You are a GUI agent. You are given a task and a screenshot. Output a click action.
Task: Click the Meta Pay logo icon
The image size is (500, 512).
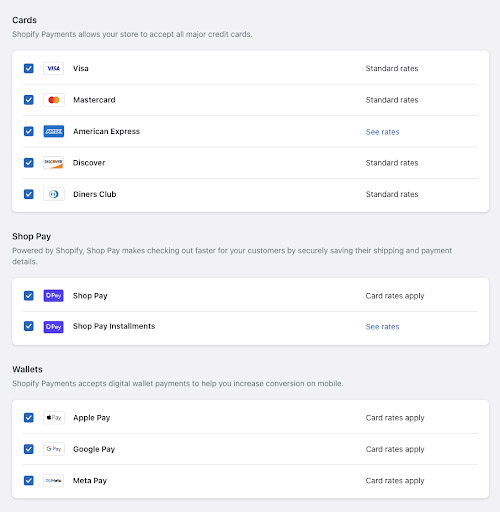[x=53, y=480]
